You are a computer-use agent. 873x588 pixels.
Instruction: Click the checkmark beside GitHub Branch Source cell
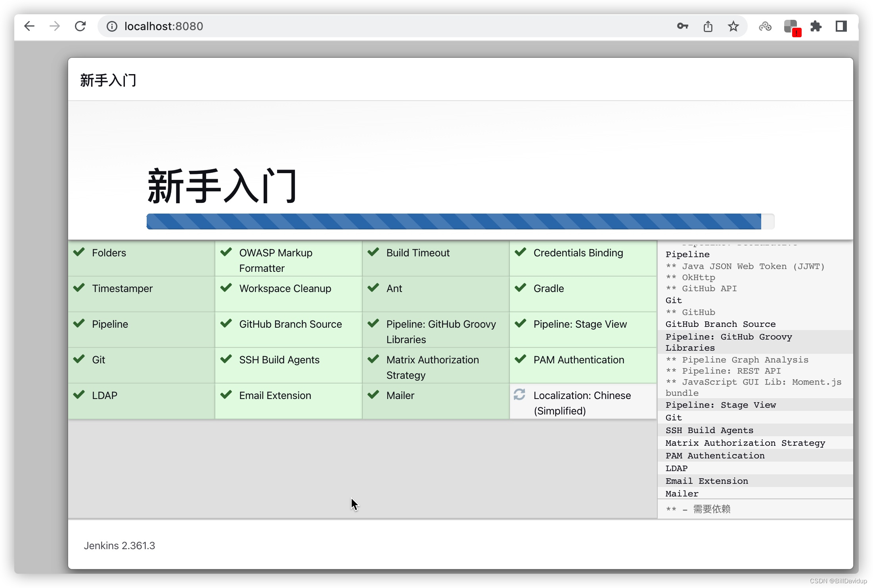(x=226, y=323)
